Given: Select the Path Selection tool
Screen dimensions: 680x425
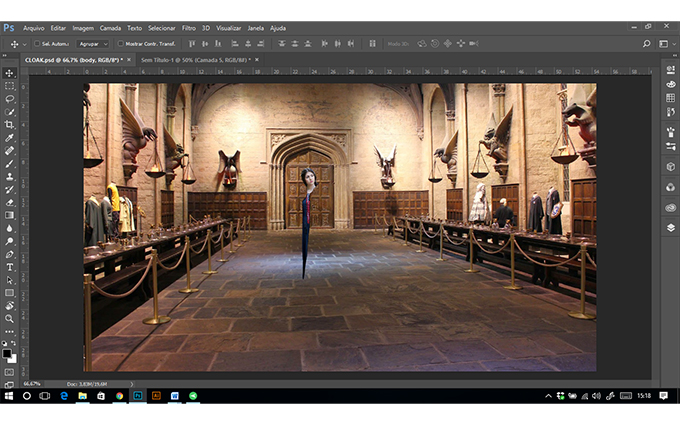Looking at the screenshot, I should pyautogui.click(x=9, y=280).
